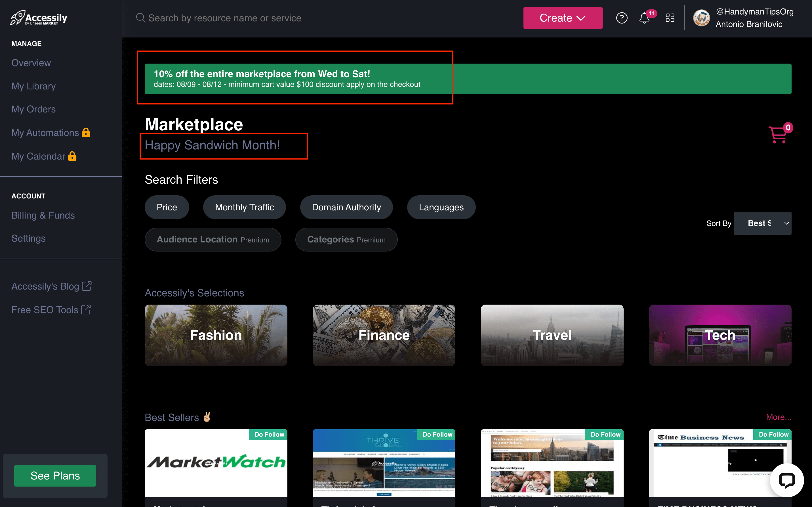
Task: Open My Library
Action: click(x=33, y=86)
